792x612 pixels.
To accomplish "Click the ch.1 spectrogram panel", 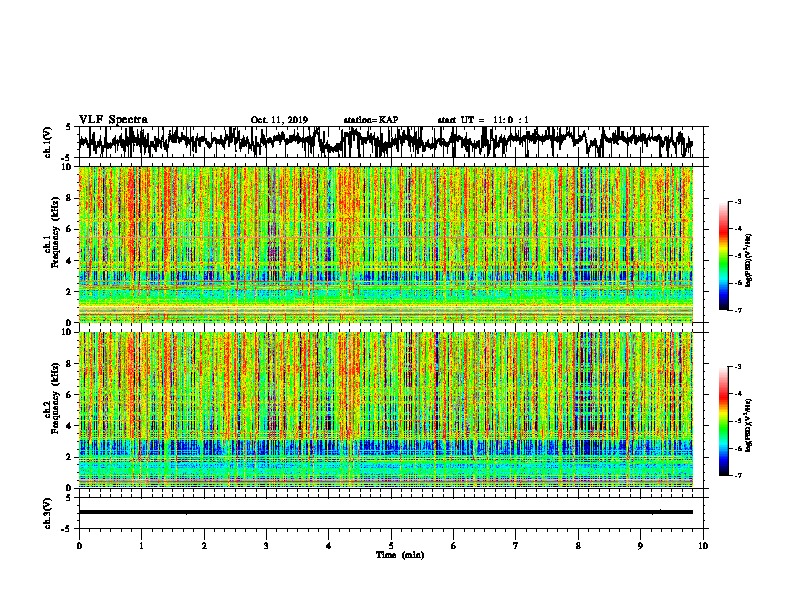I will (x=386, y=244).
